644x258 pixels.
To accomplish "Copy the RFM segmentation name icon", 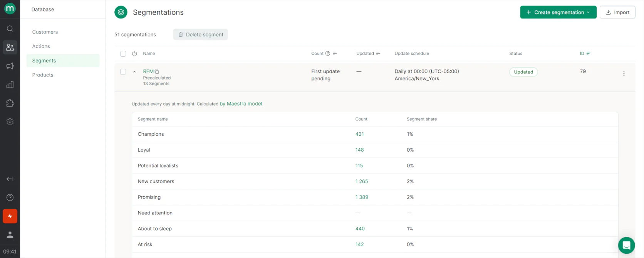I will tap(157, 72).
